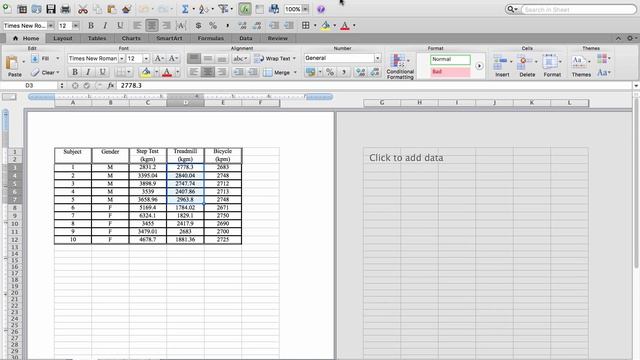Switch to the Layout tab
Viewport: 640px width, 360px height.
coord(62,38)
